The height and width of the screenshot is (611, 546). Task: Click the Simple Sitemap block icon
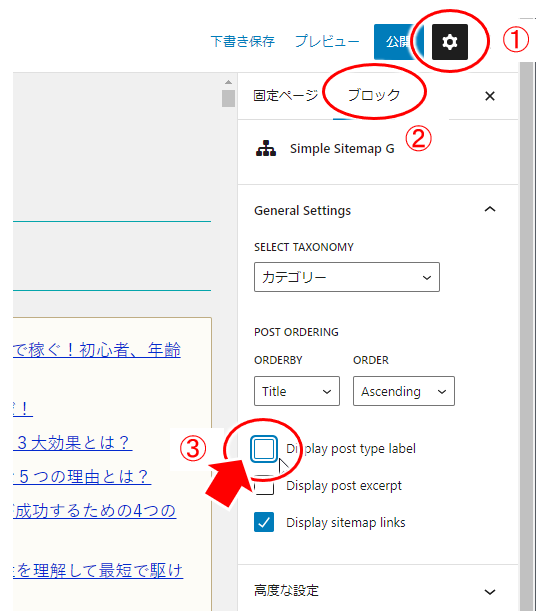[266, 148]
